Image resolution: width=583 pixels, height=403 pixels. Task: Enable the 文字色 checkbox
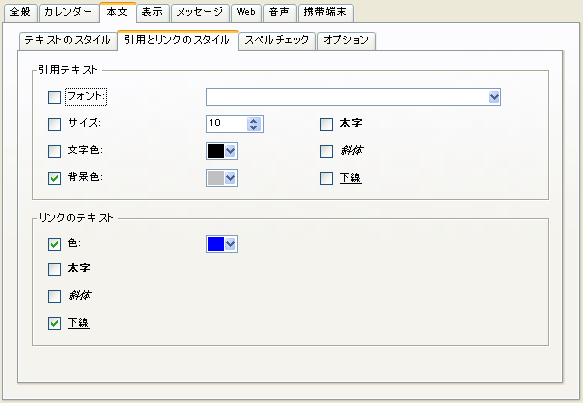click(54, 151)
